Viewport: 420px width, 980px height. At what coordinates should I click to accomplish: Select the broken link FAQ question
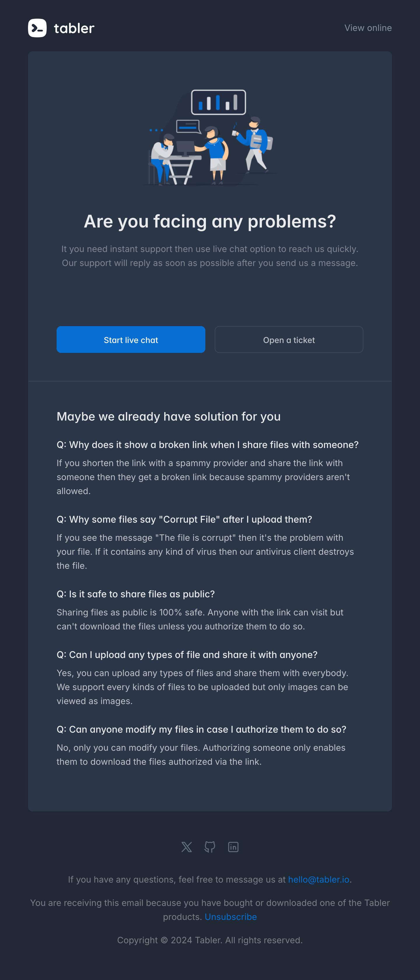pos(207,445)
